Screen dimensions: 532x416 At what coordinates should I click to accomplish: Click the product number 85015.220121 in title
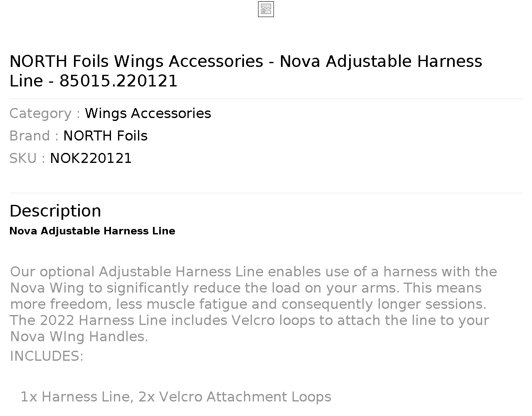[118, 81]
